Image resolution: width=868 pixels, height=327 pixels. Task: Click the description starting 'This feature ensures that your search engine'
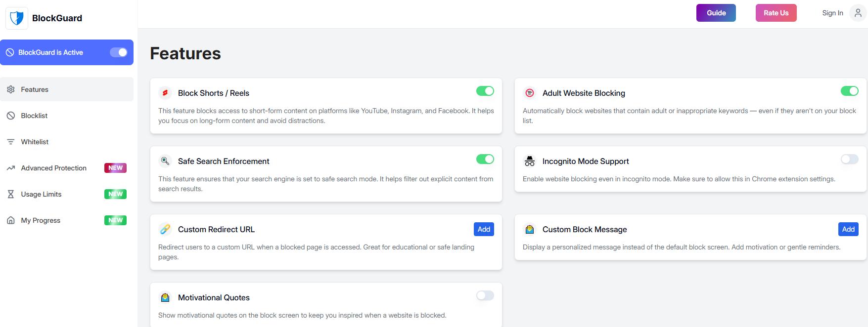tap(325, 184)
